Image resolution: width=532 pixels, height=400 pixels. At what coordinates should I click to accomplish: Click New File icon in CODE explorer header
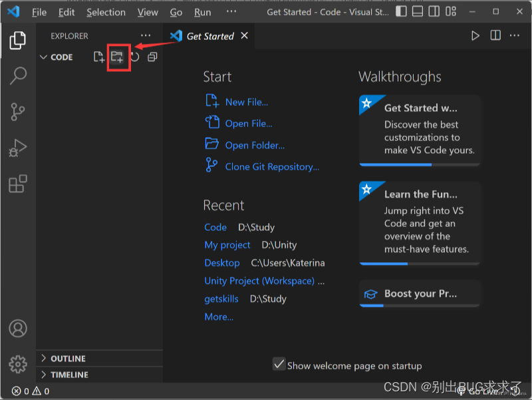[x=98, y=57]
